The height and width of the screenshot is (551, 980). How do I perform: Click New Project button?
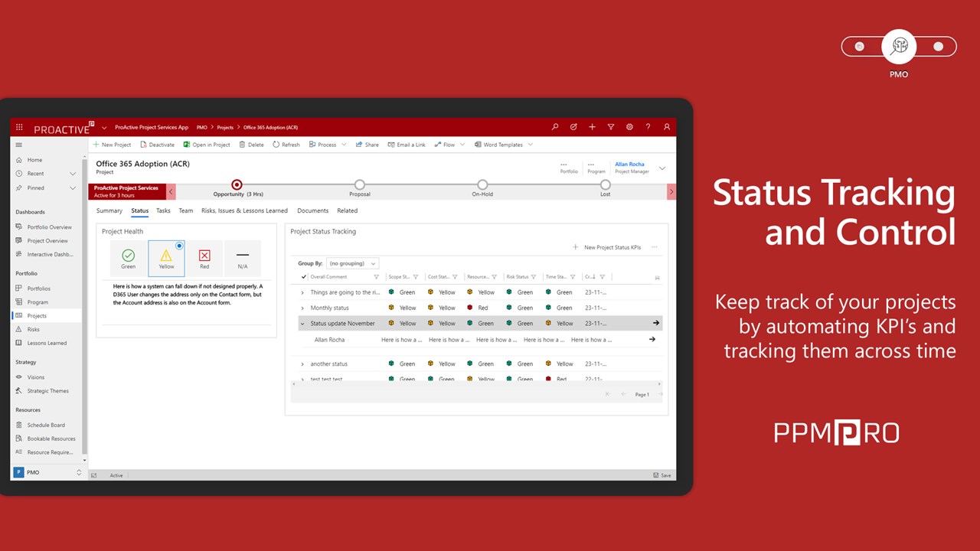point(112,145)
